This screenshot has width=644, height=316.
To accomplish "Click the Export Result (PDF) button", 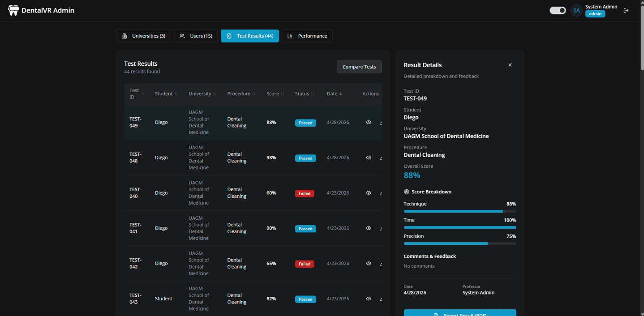I will click(x=460, y=313).
